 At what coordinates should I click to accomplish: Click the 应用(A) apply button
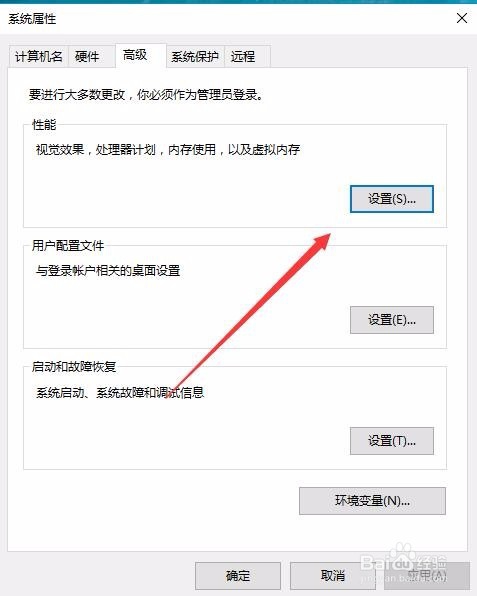tap(427, 576)
